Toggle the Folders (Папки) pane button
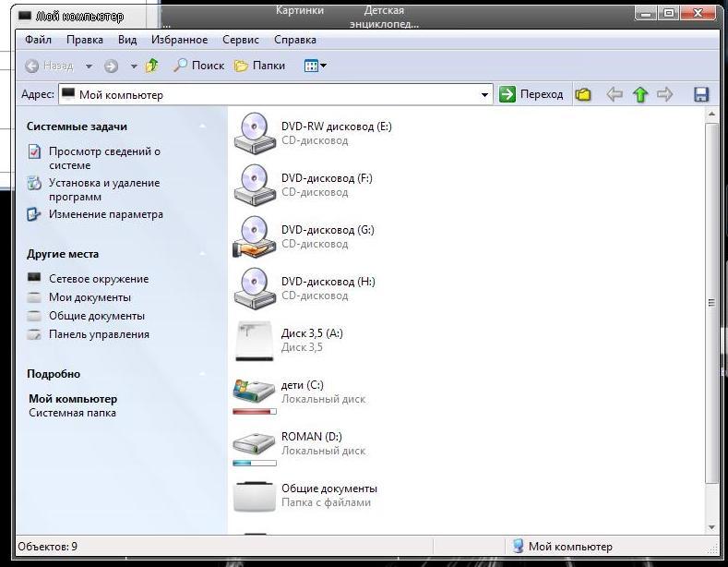Screen dimensions: 728x567 click(259, 66)
